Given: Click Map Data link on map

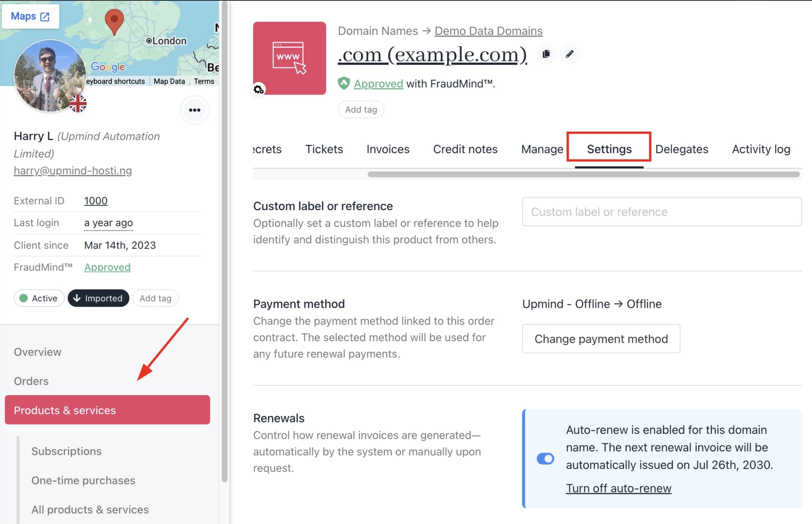Looking at the screenshot, I should coord(169,81).
